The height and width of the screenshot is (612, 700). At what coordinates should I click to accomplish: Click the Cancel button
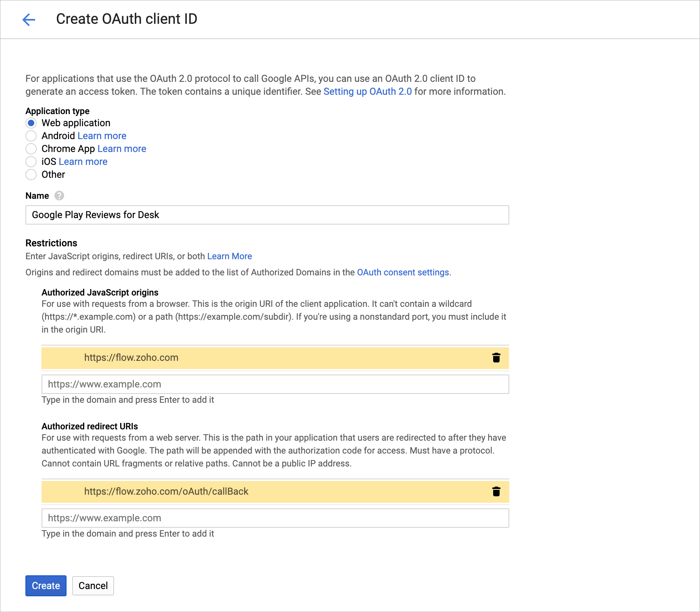(93, 586)
